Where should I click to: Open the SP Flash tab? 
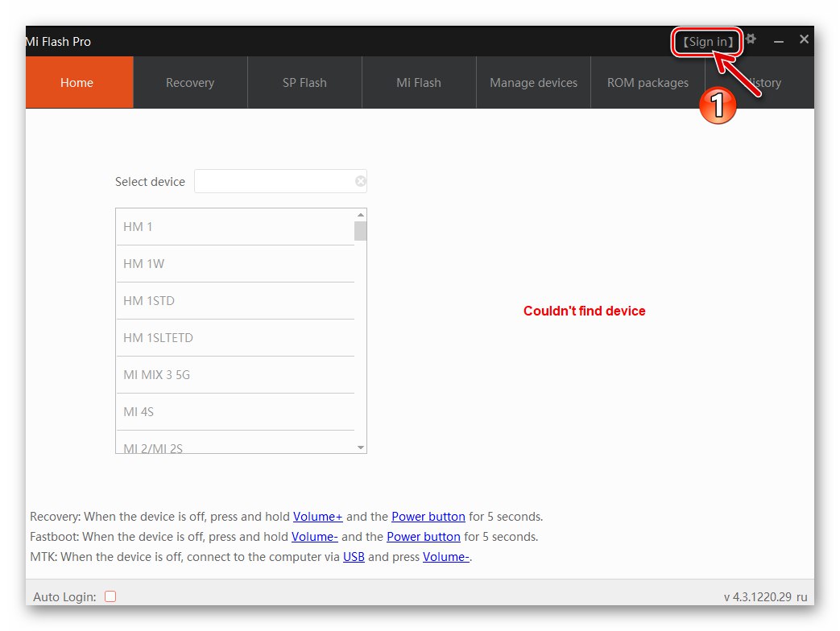tap(304, 82)
